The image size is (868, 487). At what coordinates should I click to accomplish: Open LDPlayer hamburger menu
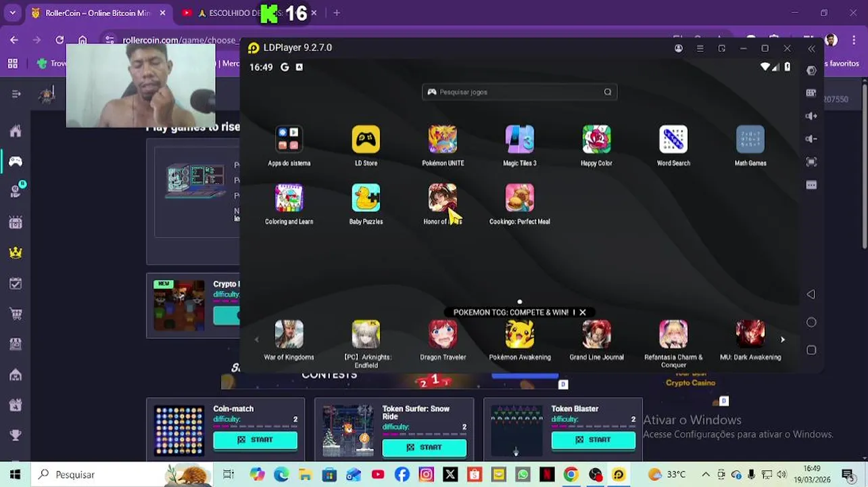(x=700, y=48)
